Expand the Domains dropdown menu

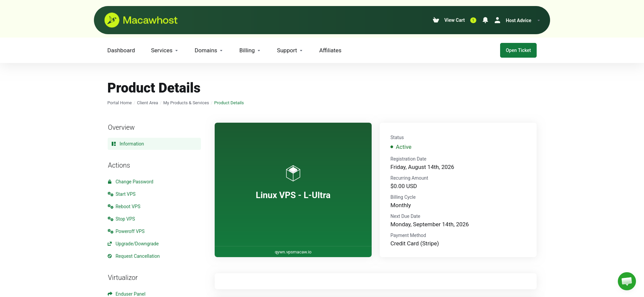point(209,50)
